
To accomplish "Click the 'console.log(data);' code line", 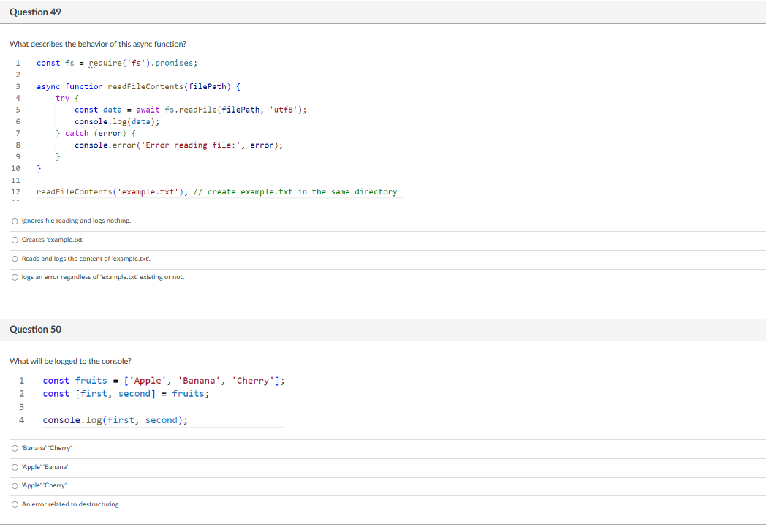I will point(117,121).
